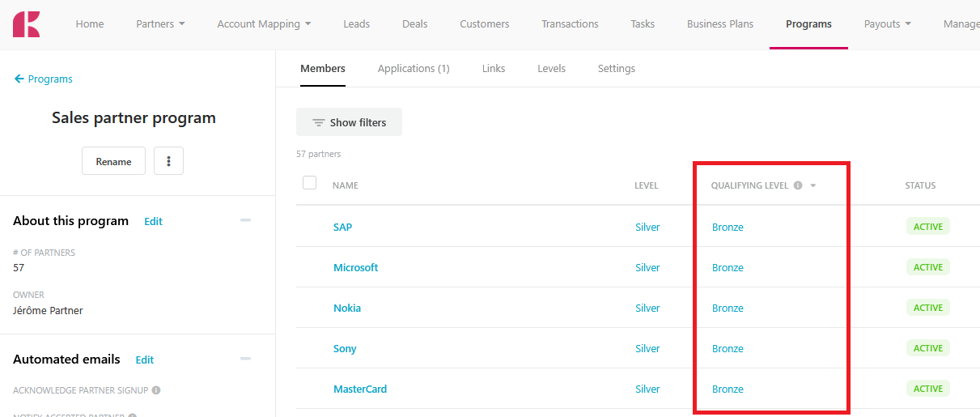Open the SAP partner link

tap(343, 227)
